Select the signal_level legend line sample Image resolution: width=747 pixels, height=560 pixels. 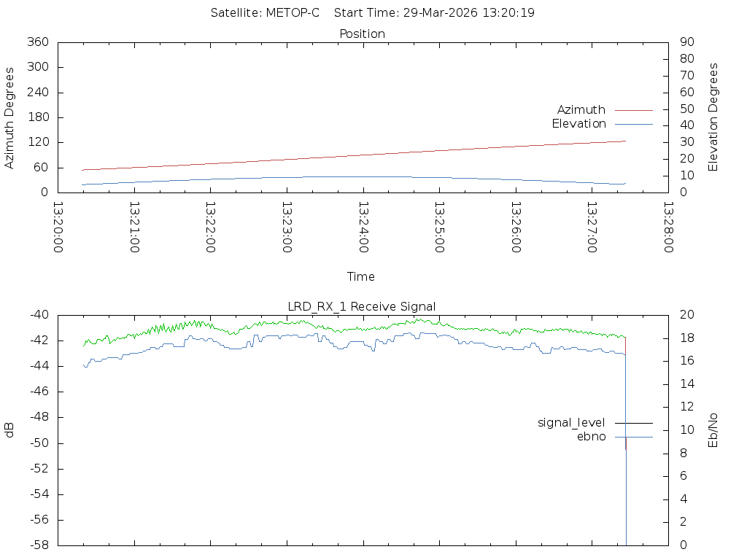point(633,423)
